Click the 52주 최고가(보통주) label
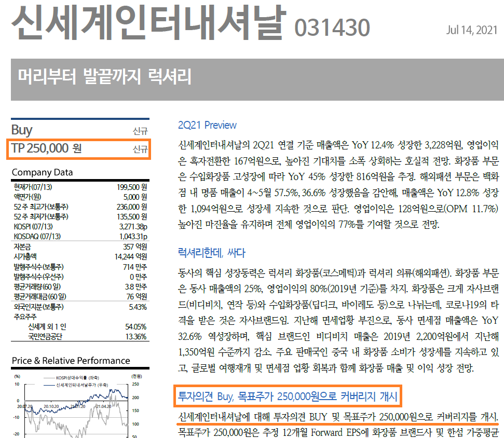The image size is (504, 438). click(x=41, y=207)
